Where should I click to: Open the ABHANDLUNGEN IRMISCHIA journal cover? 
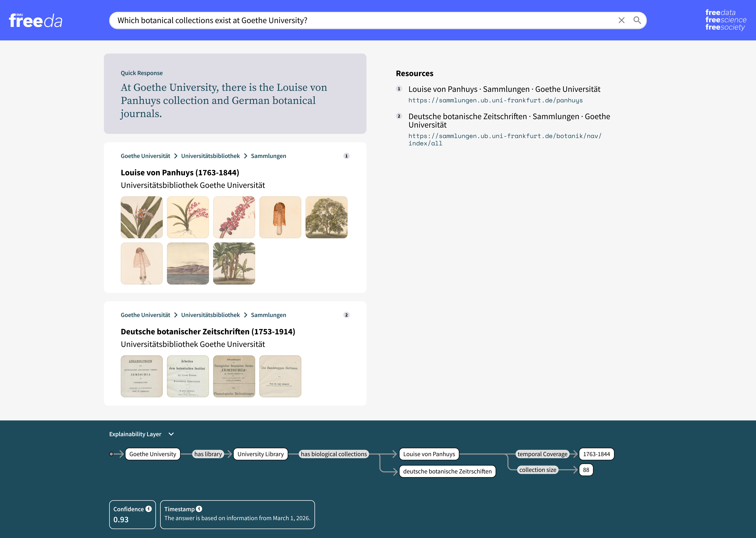(142, 376)
